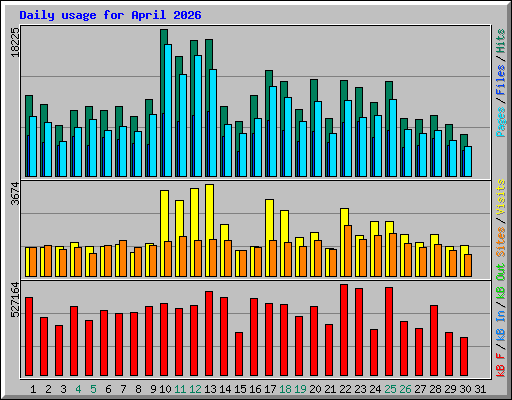Click green weekend day label 5
The width and height of the screenshot is (512, 400).
[x=93, y=389]
